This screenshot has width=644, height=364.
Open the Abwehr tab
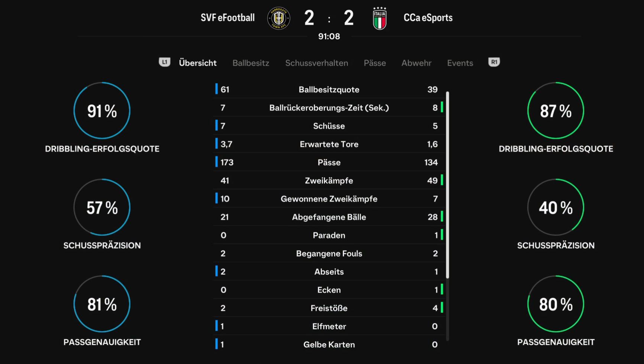coord(416,63)
